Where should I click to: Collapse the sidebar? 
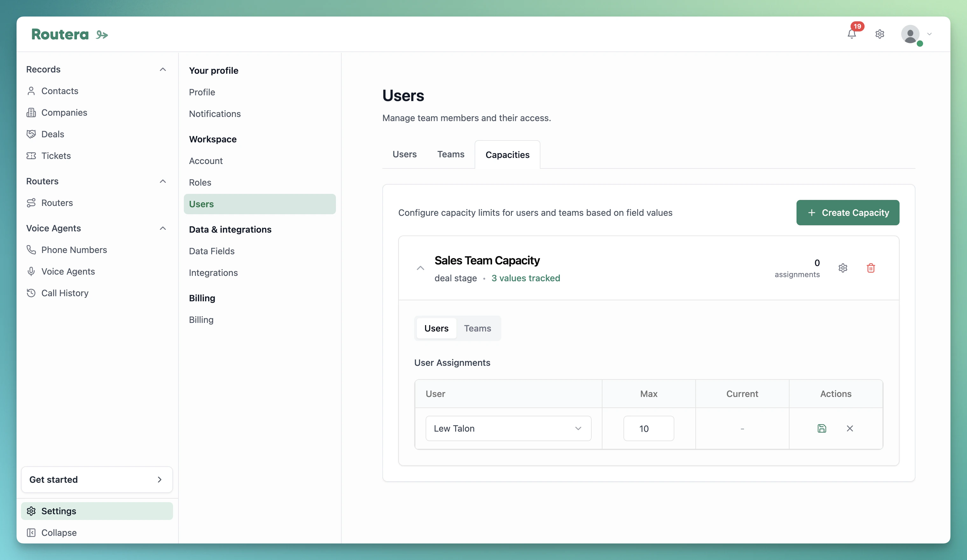coord(97,532)
